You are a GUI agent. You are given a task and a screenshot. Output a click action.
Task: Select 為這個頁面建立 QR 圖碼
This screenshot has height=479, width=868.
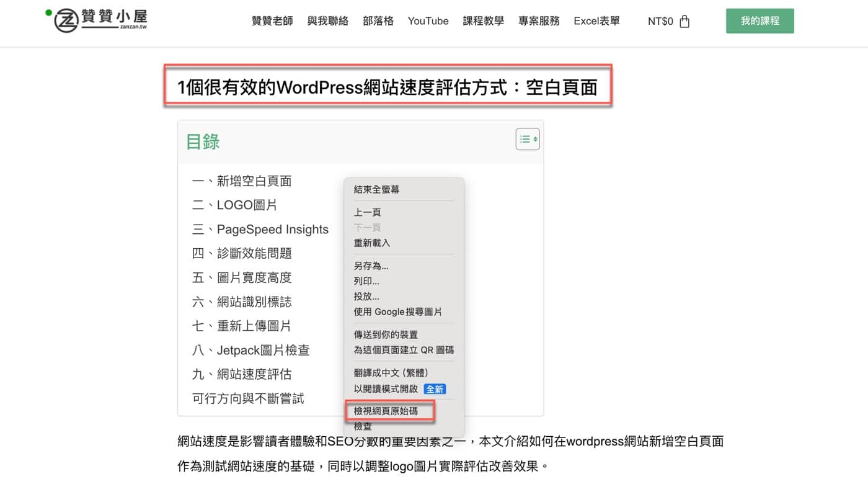[x=404, y=350]
